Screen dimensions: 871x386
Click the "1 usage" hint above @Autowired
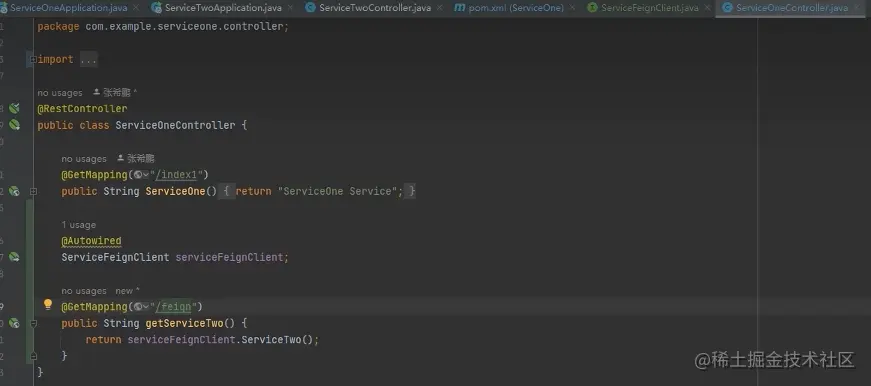[78, 225]
